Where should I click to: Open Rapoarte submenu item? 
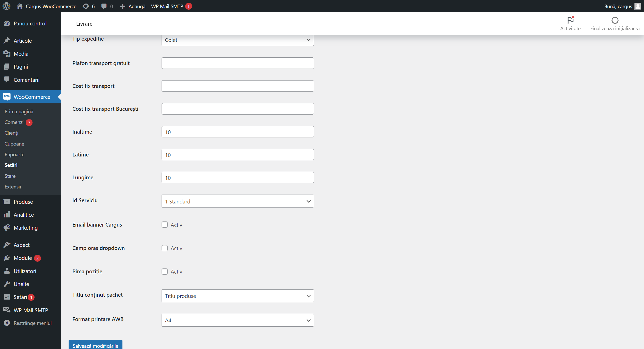[x=14, y=154]
